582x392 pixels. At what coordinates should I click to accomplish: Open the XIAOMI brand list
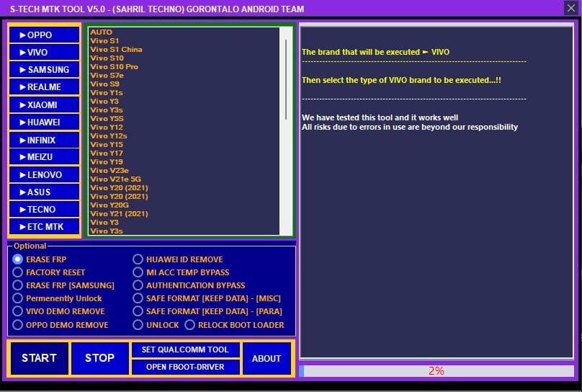click(x=44, y=104)
